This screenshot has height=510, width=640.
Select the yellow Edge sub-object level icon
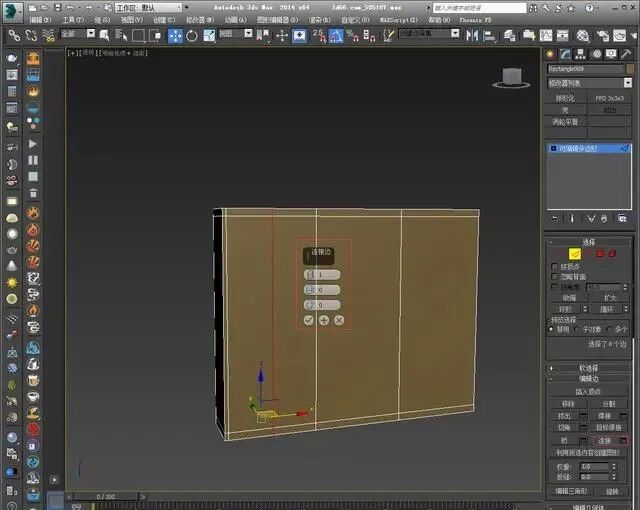(x=575, y=254)
